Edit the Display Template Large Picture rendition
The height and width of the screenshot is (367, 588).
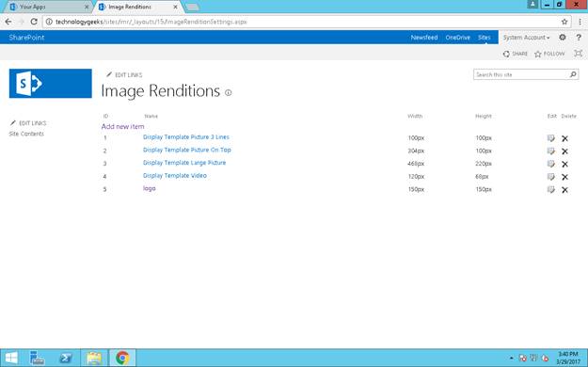click(x=550, y=164)
